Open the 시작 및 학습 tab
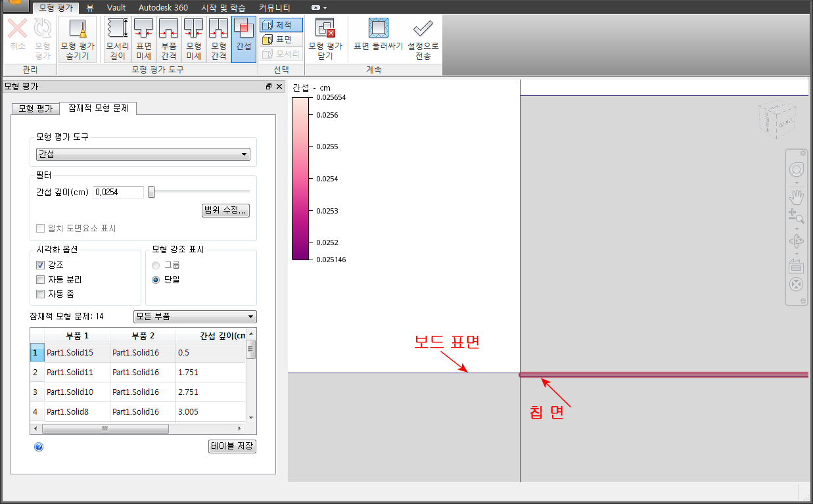The image size is (813, 504). [223, 8]
